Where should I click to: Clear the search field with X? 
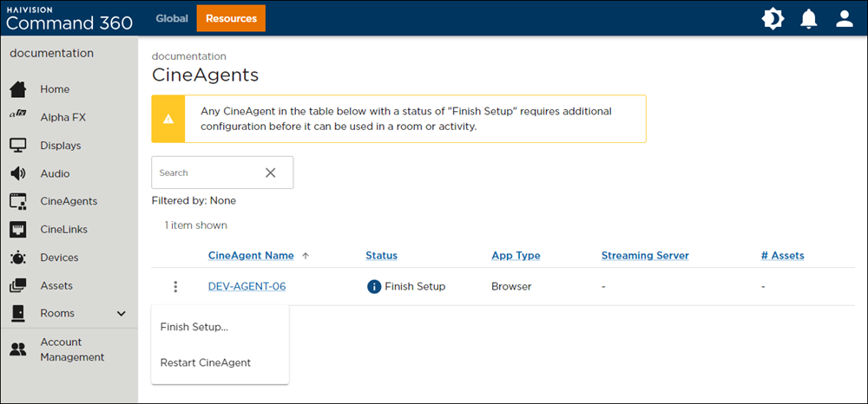(270, 173)
